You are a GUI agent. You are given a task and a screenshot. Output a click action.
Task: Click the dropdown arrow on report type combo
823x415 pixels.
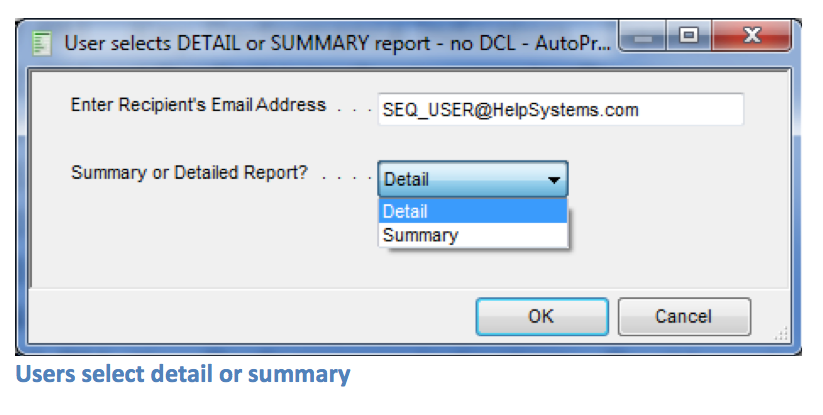[x=552, y=180]
